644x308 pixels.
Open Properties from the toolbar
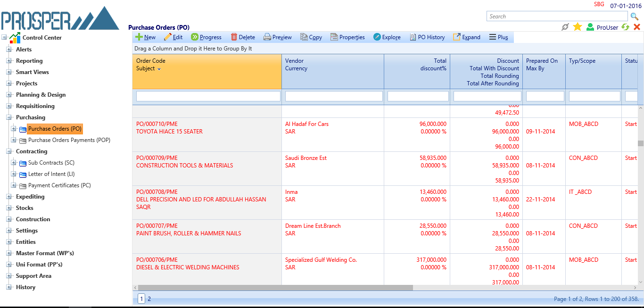pyautogui.click(x=347, y=37)
